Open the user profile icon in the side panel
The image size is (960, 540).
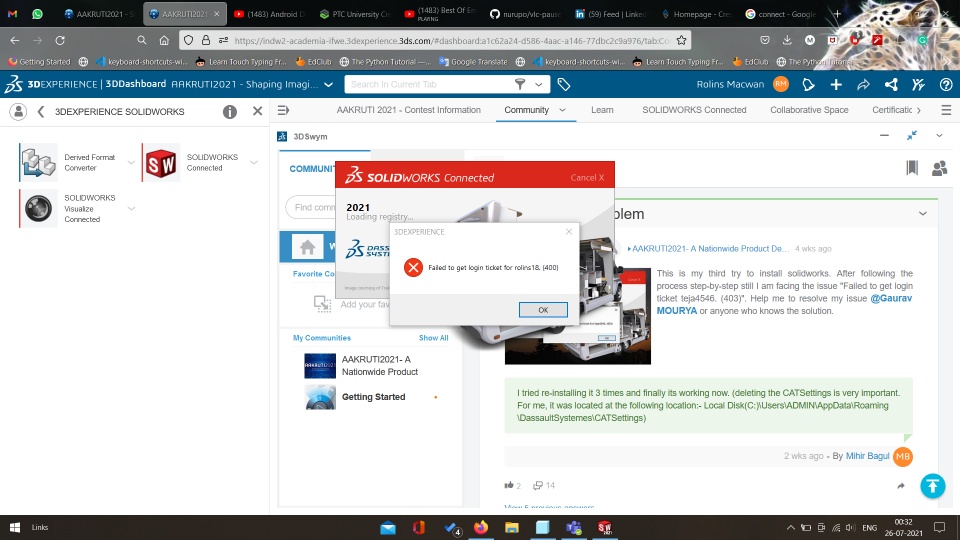click(x=18, y=111)
